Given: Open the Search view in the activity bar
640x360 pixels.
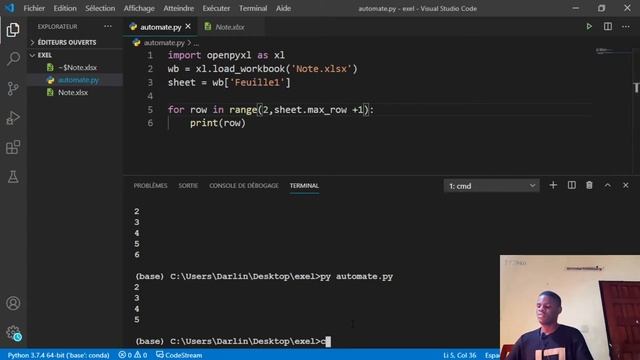Looking at the screenshot, I should tap(13, 59).
